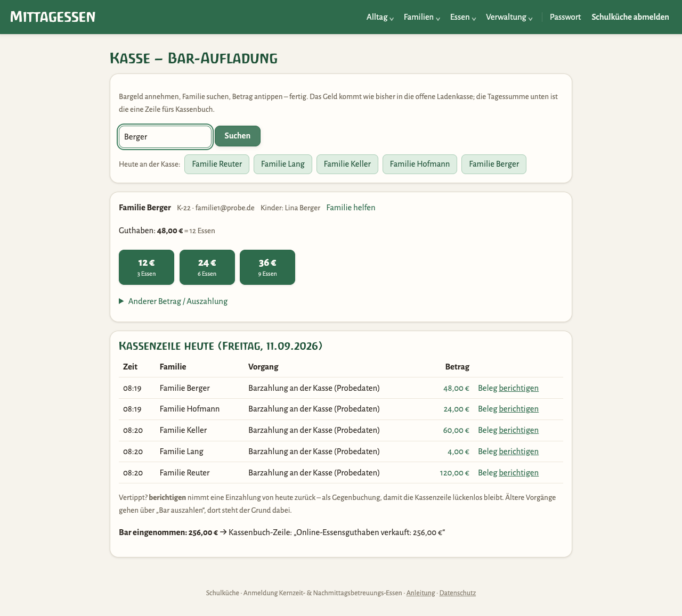Open the Familie helfen link

(x=351, y=208)
